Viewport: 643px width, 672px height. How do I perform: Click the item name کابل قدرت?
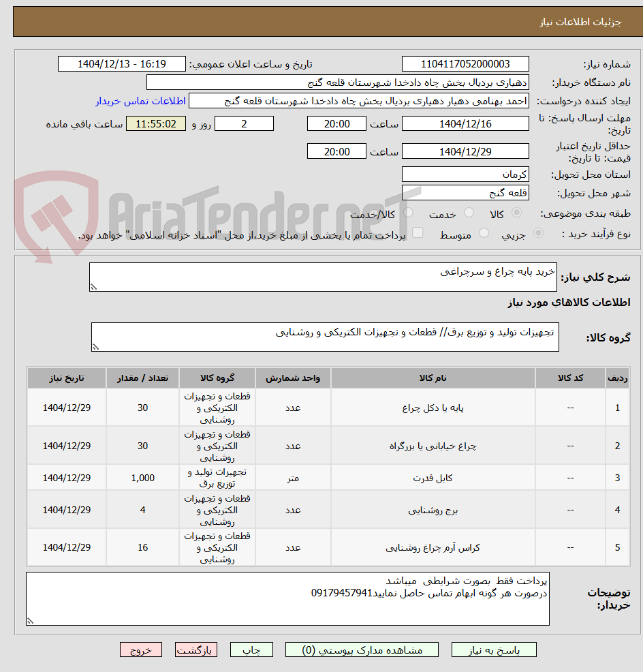coord(433,478)
